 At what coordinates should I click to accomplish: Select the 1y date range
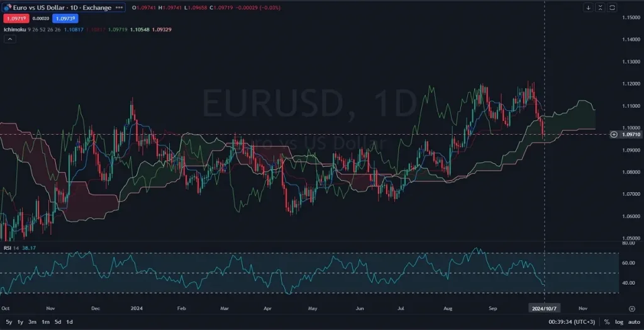[x=20, y=322]
